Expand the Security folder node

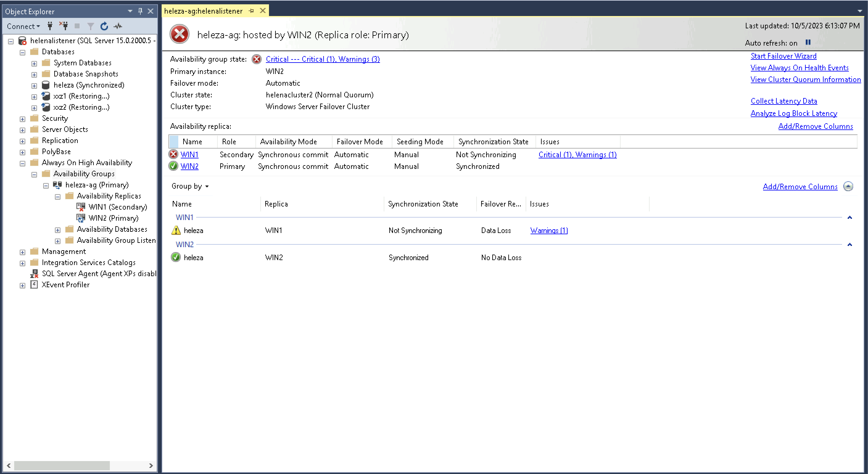pos(23,119)
